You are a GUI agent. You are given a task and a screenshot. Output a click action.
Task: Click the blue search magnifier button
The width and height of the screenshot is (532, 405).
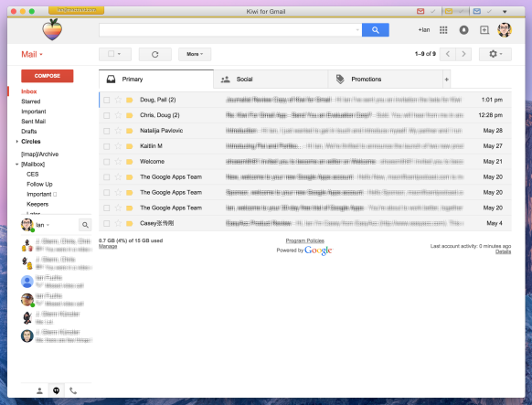pyautogui.click(x=376, y=30)
